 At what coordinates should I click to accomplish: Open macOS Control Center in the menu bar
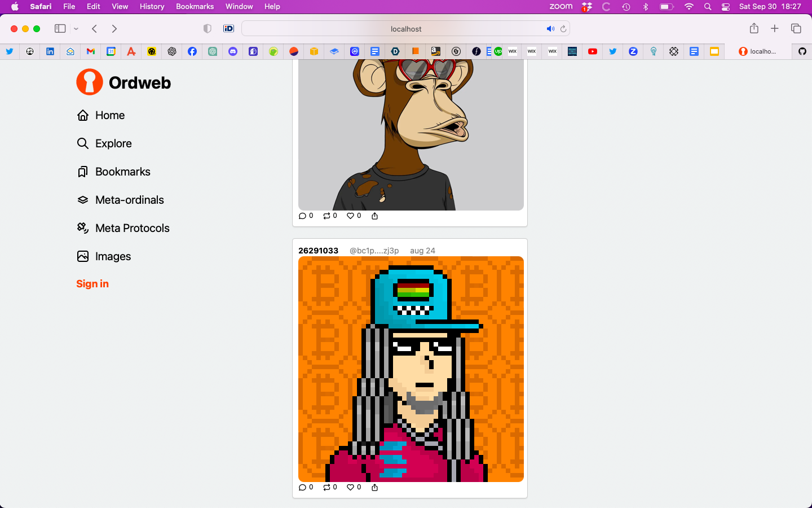[726, 6]
